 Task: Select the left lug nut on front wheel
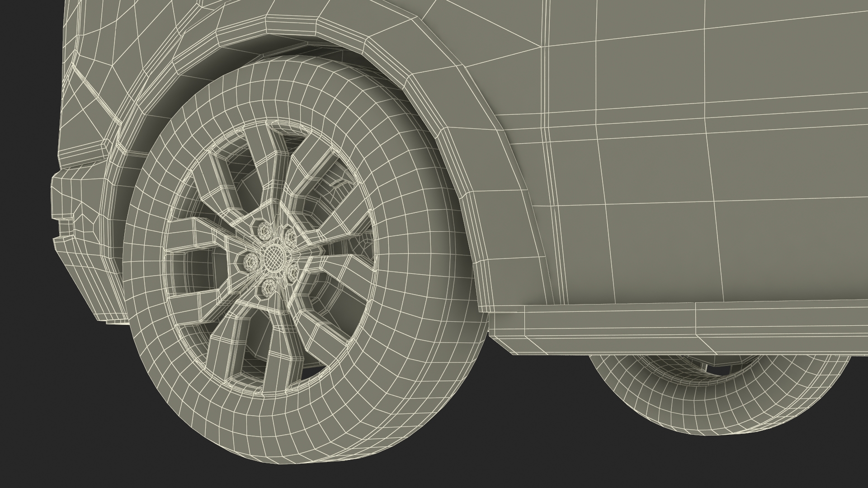250,261
